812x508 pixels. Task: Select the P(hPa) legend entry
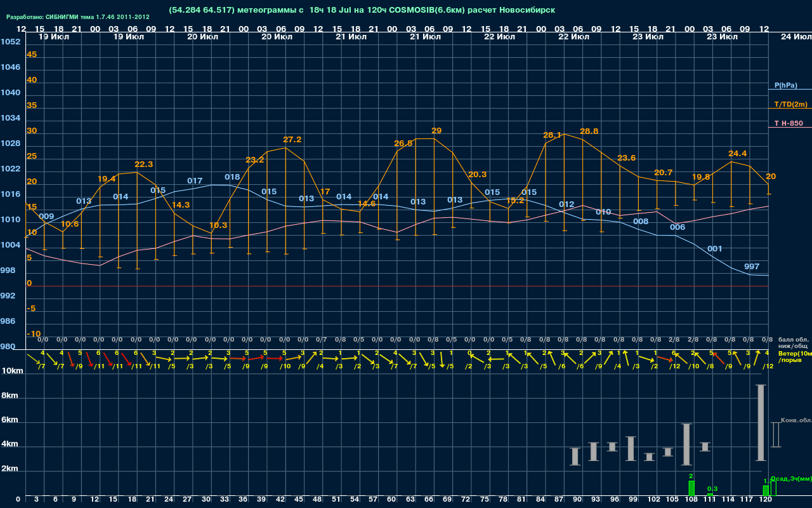pyautogui.click(x=786, y=85)
